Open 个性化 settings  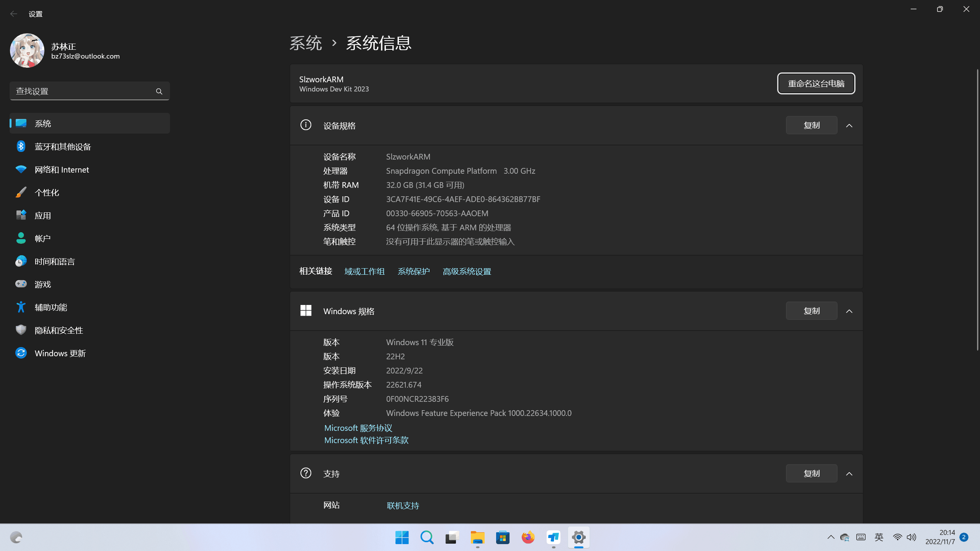(x=90, y=192)
